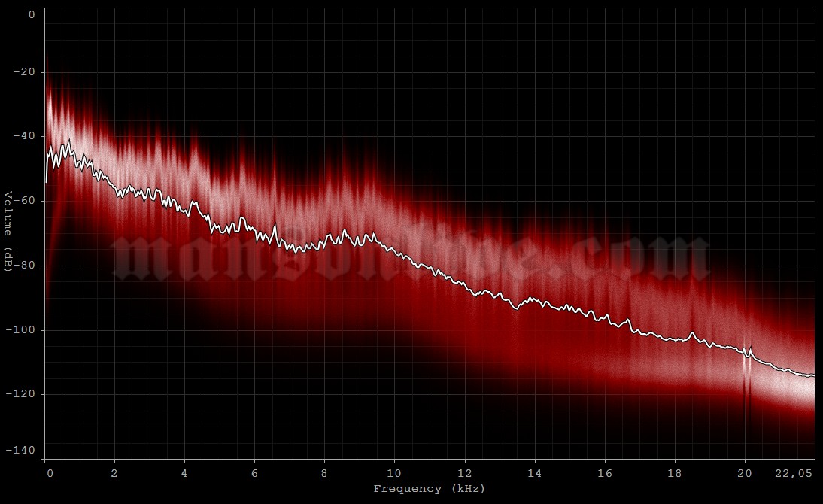823x504 pixels.
Task: Click the 0 kHz frequency axis label
Action: [50, 474]
